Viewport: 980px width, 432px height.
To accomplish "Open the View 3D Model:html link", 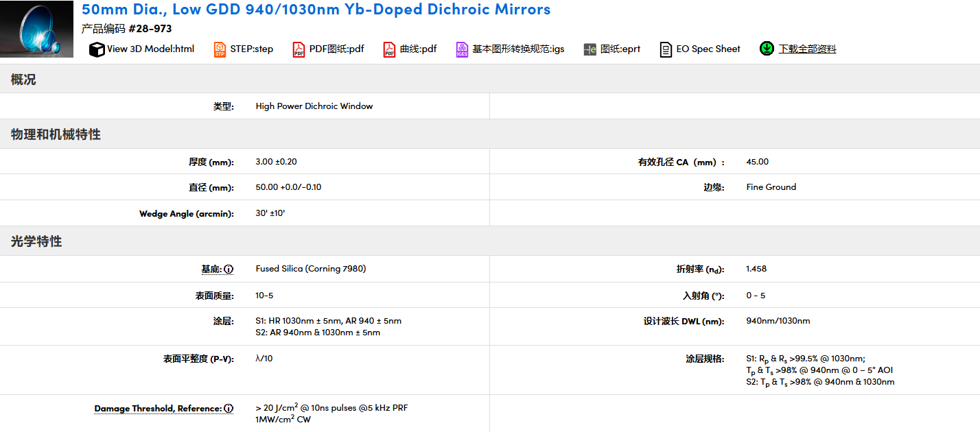I will [x=150, y=49].
